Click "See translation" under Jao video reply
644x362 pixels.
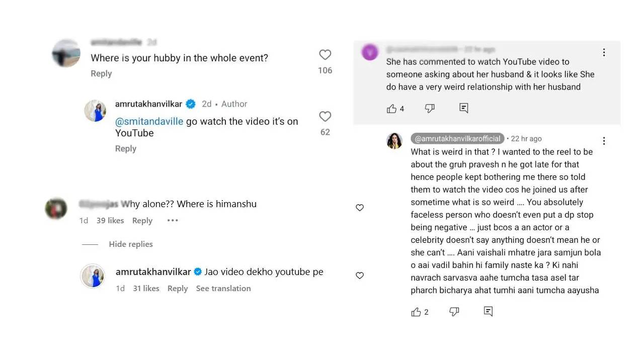pyautogui.click(x=223, y=289)
